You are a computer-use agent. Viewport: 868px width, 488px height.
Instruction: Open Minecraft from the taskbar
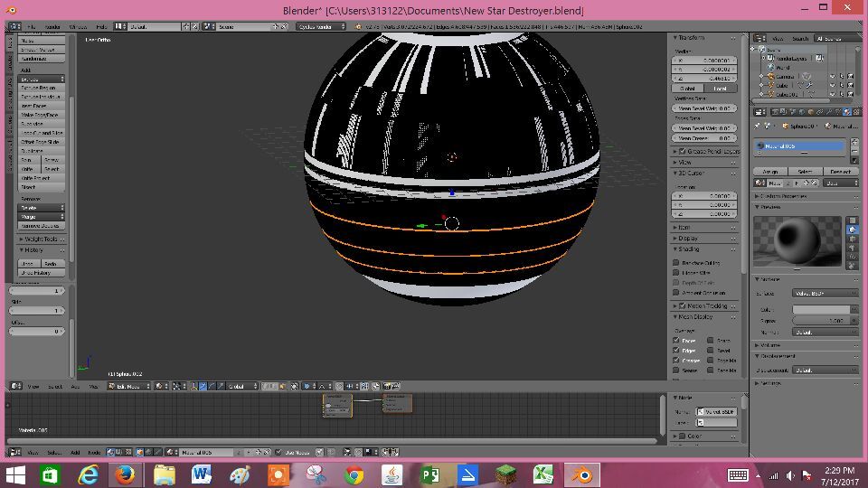[x=505, y=474]
